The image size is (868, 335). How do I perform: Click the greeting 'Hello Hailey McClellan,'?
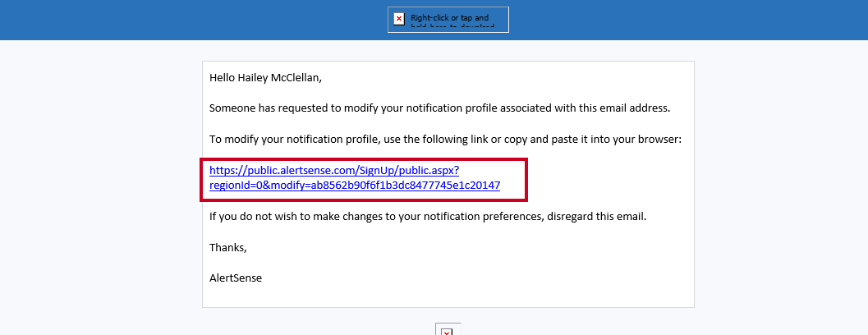click(265, 77)
